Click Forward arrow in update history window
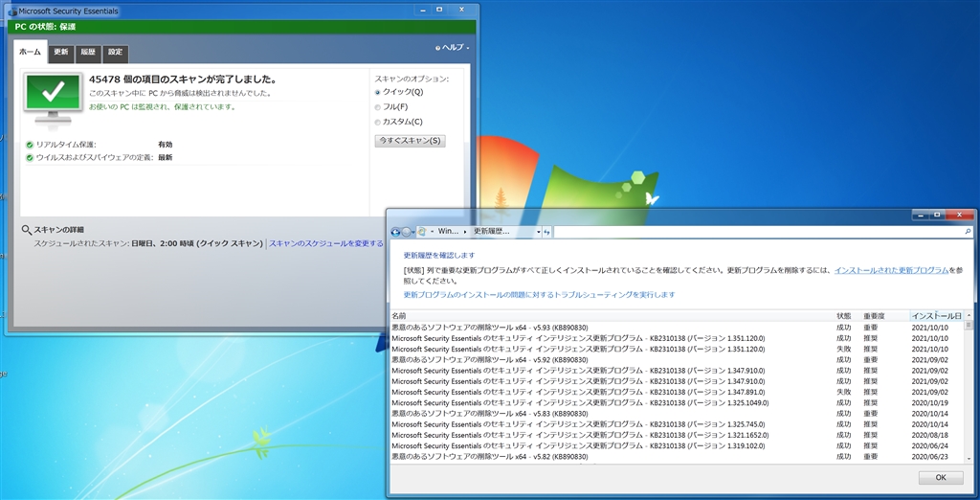Screen dimensions: 980x500 pyautogui.click(x=406, y=232)
